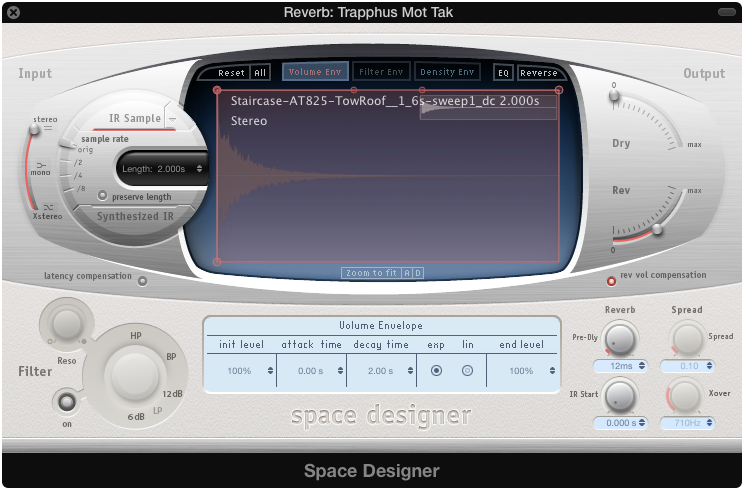Click the decay time stepper arrows
Image resolution: width=744 pixels, height=490 pixels.
[410, 370]
